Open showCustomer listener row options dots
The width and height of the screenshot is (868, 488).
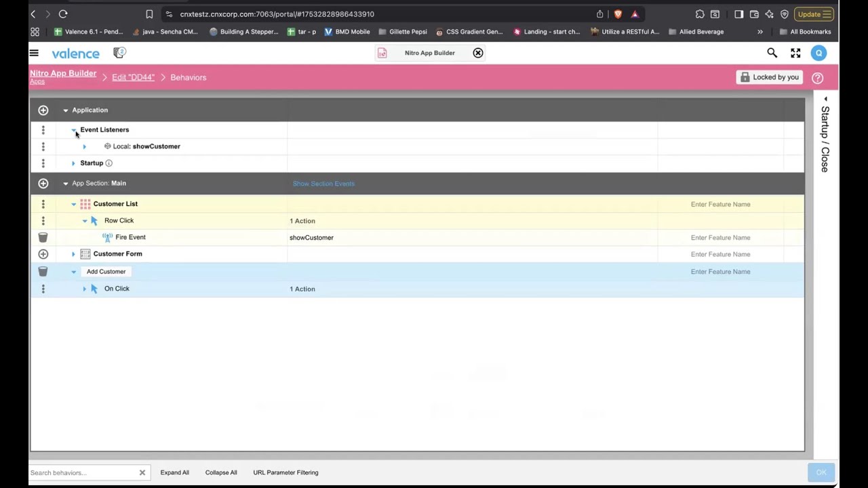tap(43, 146)
